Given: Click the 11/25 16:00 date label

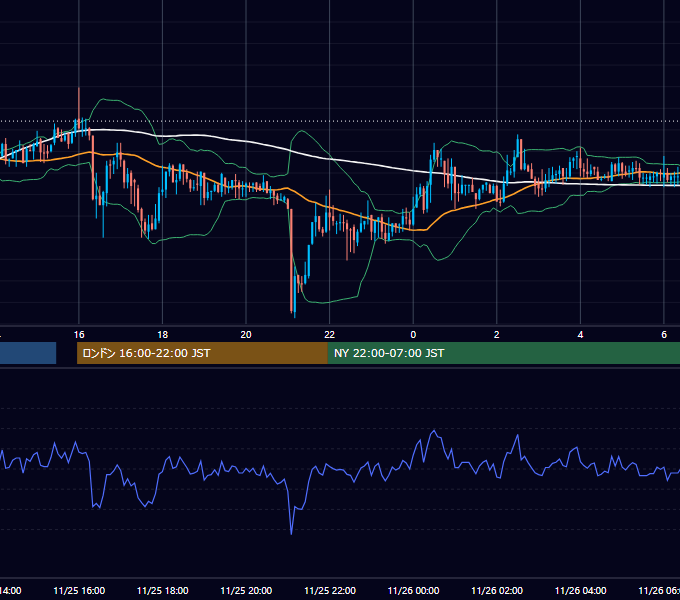Looking at the screenshot, I should click(x=79, y=590).
